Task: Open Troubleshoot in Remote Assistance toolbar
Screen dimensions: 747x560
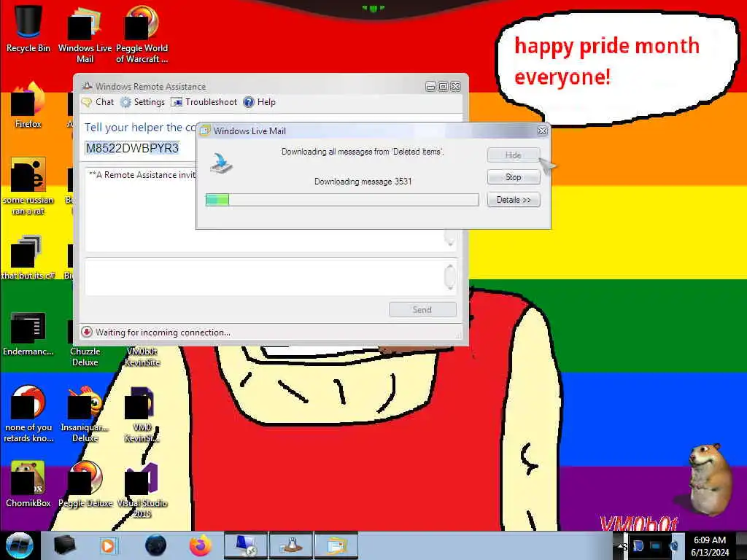Action: 204,102
